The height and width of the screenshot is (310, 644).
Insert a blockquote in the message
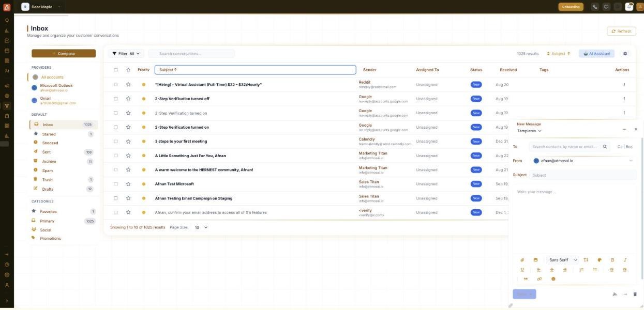pos(526,279)
